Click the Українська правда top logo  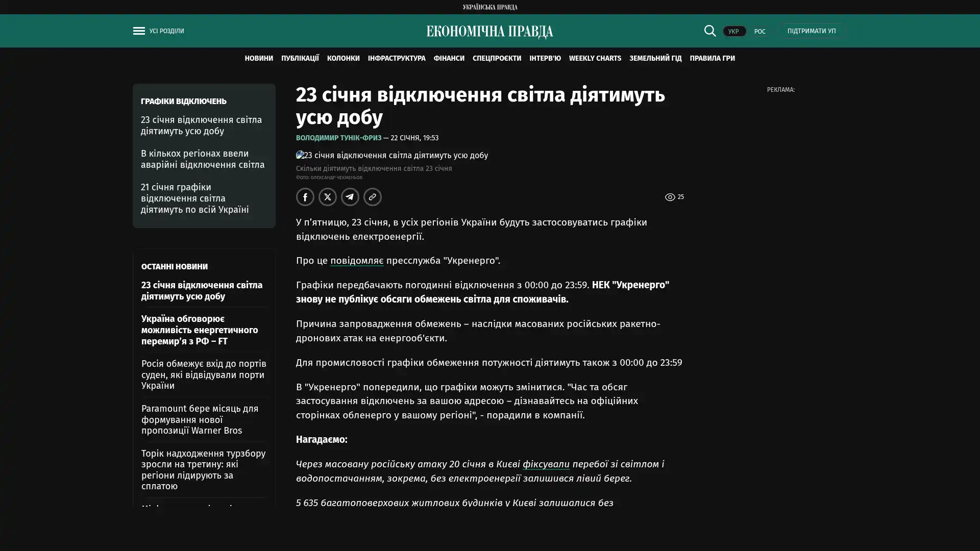(x=490, y=7)
